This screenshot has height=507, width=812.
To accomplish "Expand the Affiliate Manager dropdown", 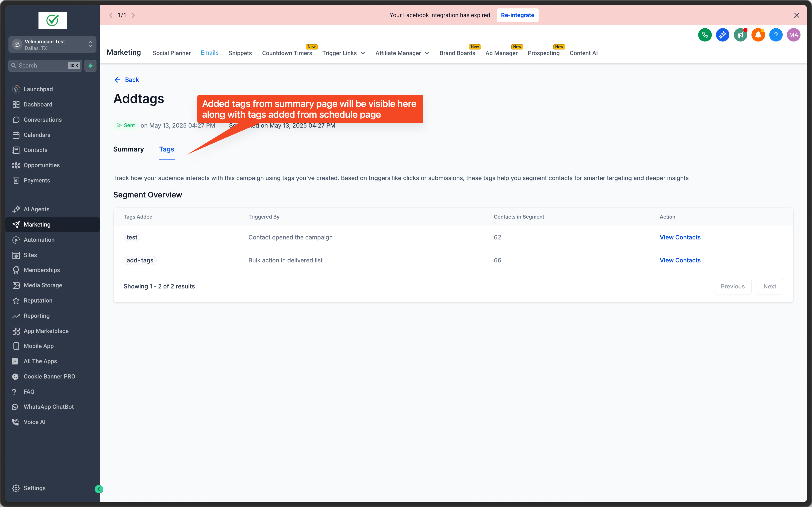I will (x=402, y=53).
